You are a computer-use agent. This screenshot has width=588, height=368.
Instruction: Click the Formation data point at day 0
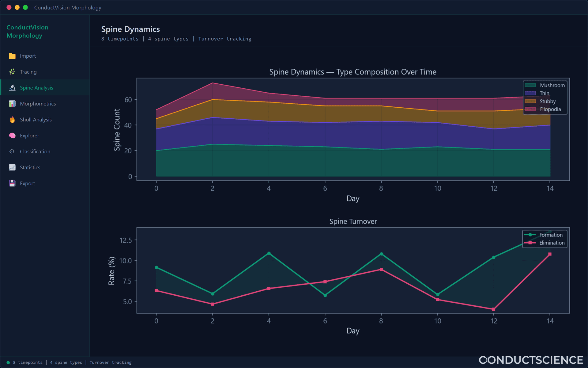tap(156, 267)
